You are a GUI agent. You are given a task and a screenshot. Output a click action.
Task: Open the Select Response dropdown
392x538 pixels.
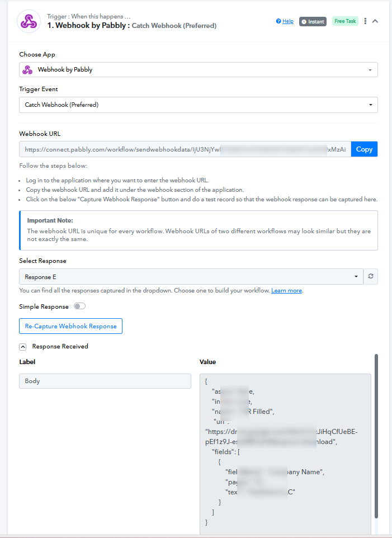click(x=191, y=276)
